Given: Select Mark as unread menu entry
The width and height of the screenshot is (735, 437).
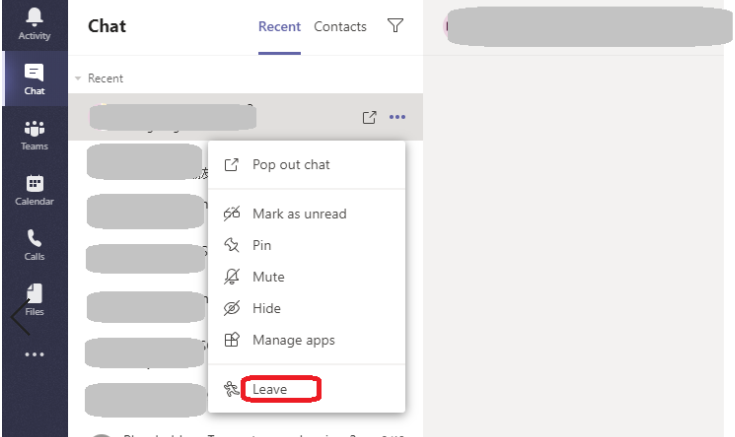Looking at the screenshot, I should pos(307,214).
